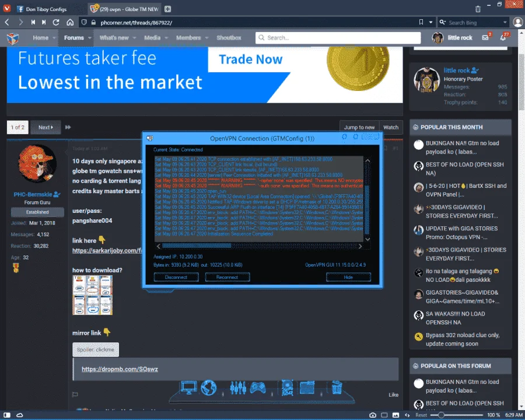This screenshot has width=525, height=420.
Task: Jump to last page double arrow
Action: (x=68, y=127)
